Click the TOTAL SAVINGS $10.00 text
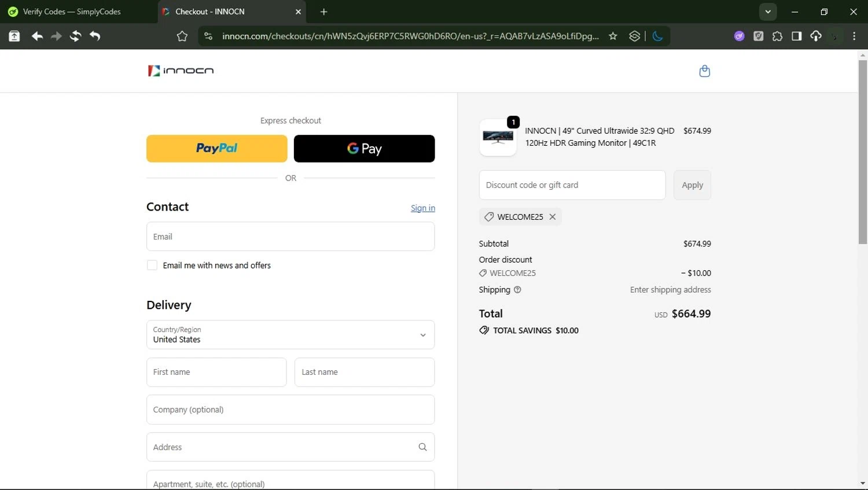868x490 pixels. click(535, 330)
